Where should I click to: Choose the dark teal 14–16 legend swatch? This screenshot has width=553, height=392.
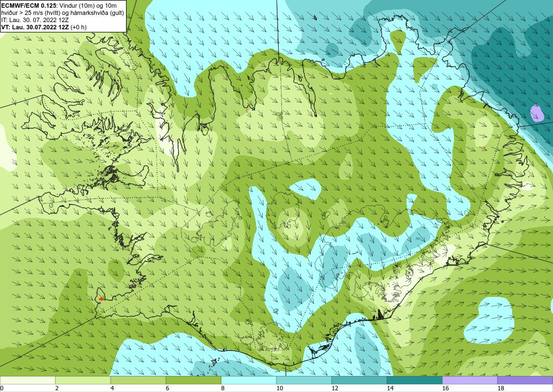click(414, 380)
